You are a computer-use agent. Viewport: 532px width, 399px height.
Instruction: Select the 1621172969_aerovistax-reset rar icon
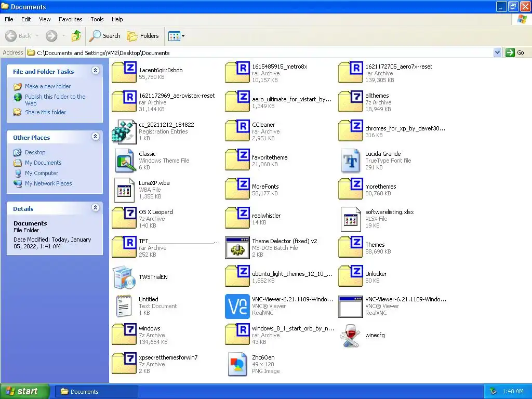point(124,102)
